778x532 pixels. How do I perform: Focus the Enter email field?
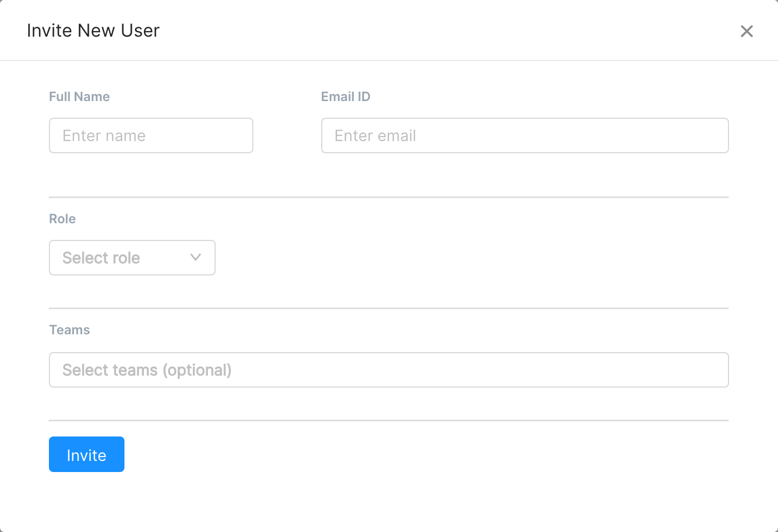525,135
